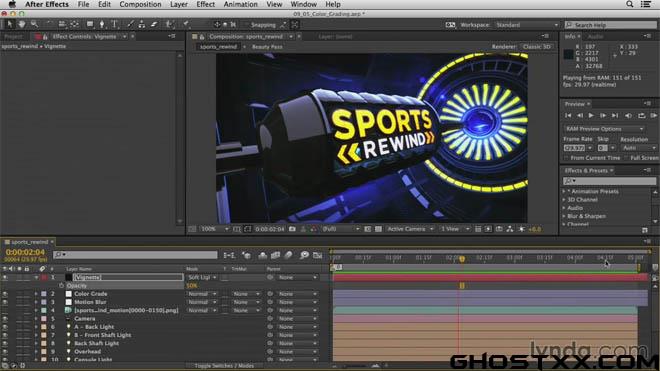Open Vignette blending mode dropdown

point(202,278)
